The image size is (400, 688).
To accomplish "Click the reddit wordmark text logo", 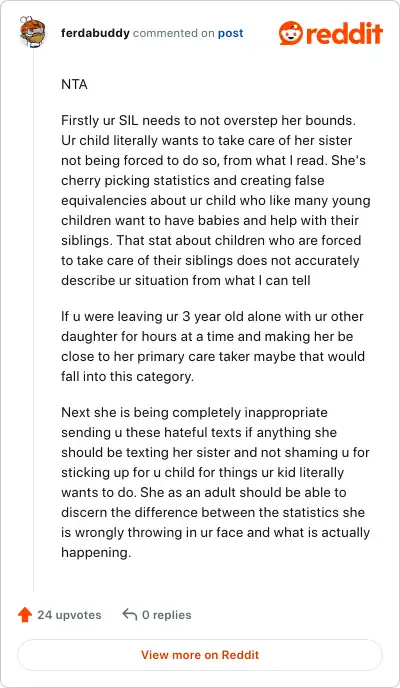I will (344, 33).
